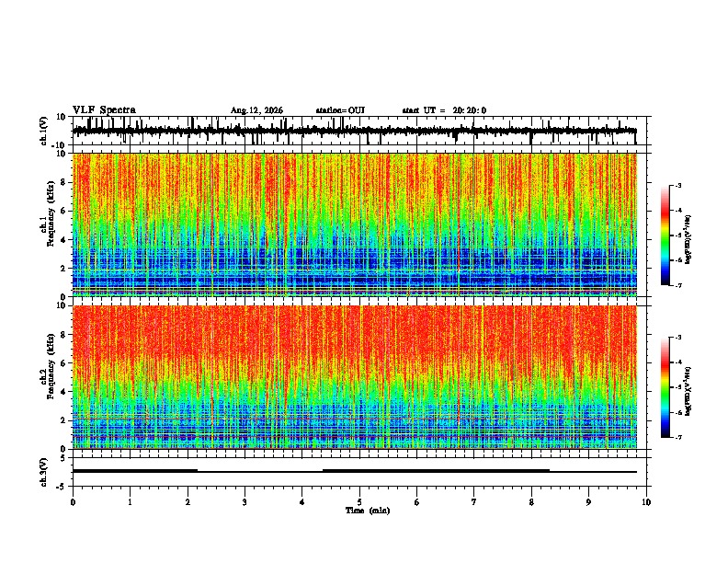The width and height of the screenshot is (728, 563).
Task: Select the "start UT = 20:20:0" text
Action: (x=444, y=110)
